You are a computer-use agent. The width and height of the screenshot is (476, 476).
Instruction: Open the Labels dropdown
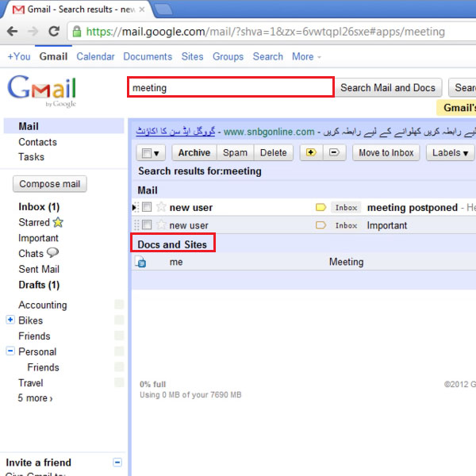pyautogui.click(x=450, y=152)
